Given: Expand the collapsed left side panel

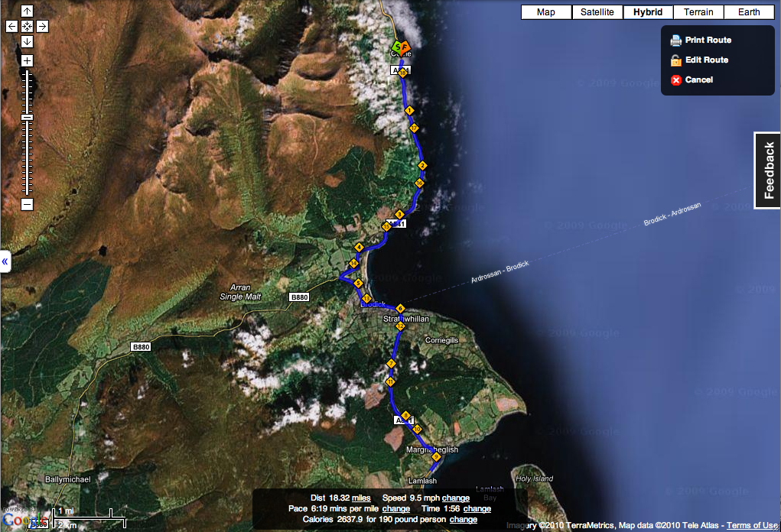Looking at the screenshot, I should [x=5, y=261].
